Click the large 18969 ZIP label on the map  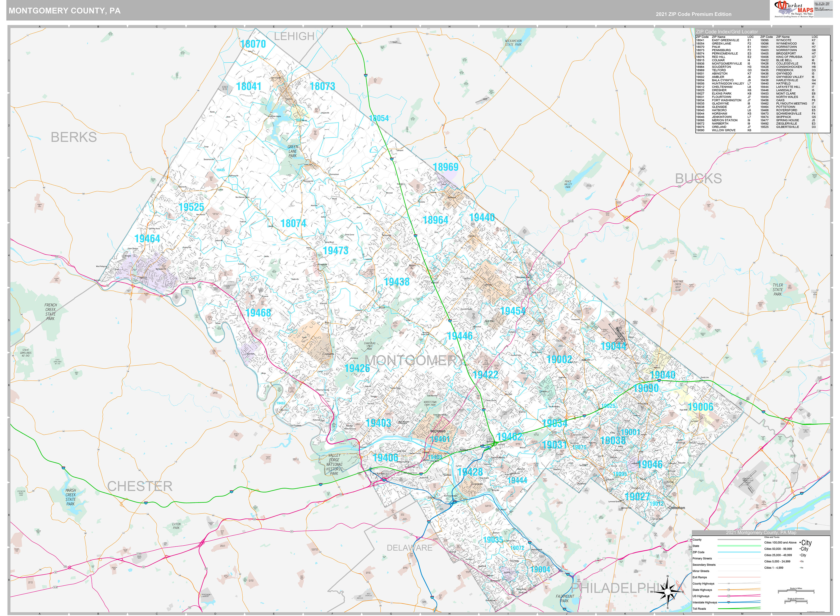(445, 167)
